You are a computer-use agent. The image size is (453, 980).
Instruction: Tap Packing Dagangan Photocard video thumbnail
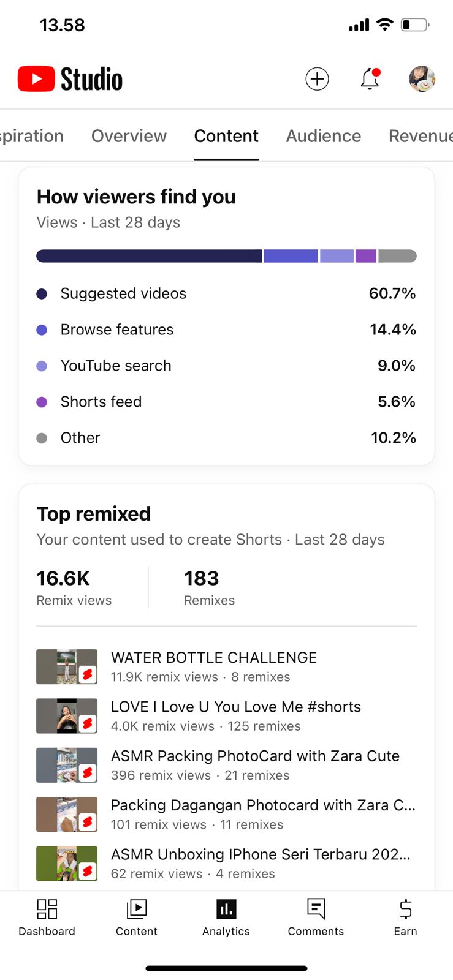click(67, 814)
